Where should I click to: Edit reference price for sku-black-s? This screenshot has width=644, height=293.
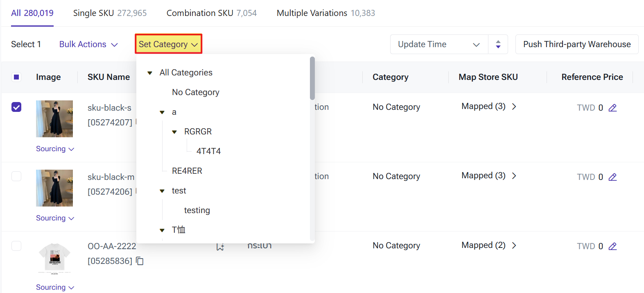point(612,108)
